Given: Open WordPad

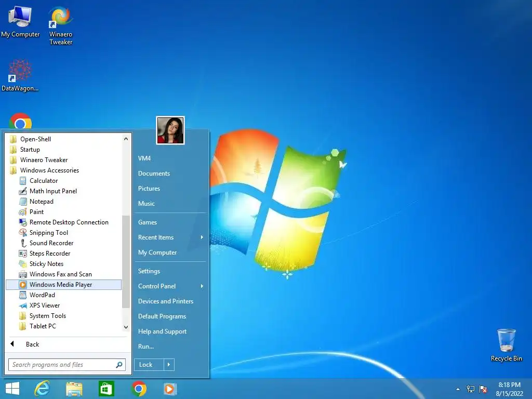Looking at the screenshot, I should (63, 295).
